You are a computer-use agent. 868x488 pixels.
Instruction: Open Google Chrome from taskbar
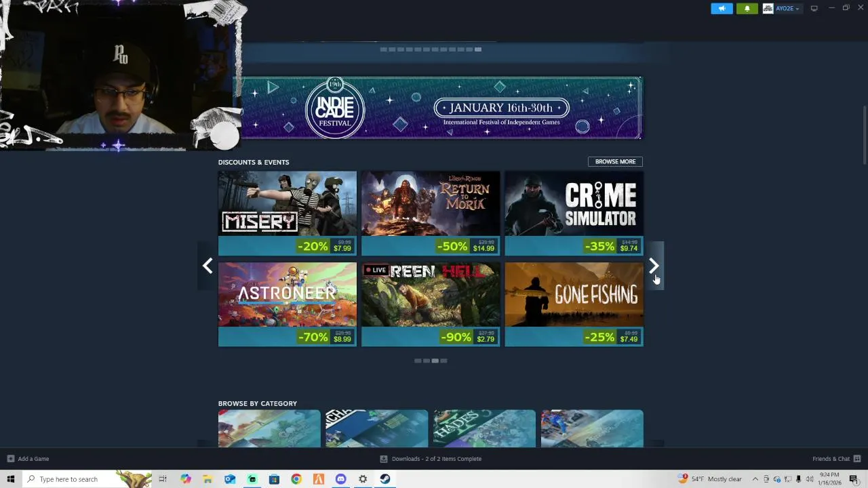pyautogui.click(x=296, y=479)
